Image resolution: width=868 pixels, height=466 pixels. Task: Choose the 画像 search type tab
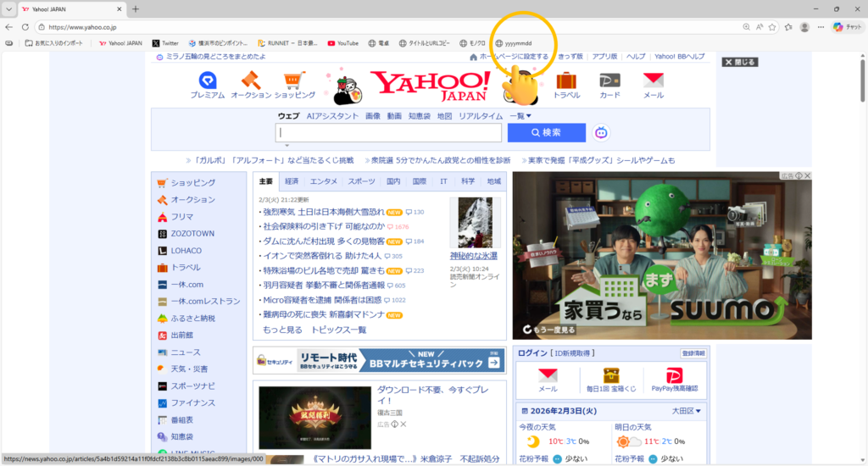(x=373, y=116)
